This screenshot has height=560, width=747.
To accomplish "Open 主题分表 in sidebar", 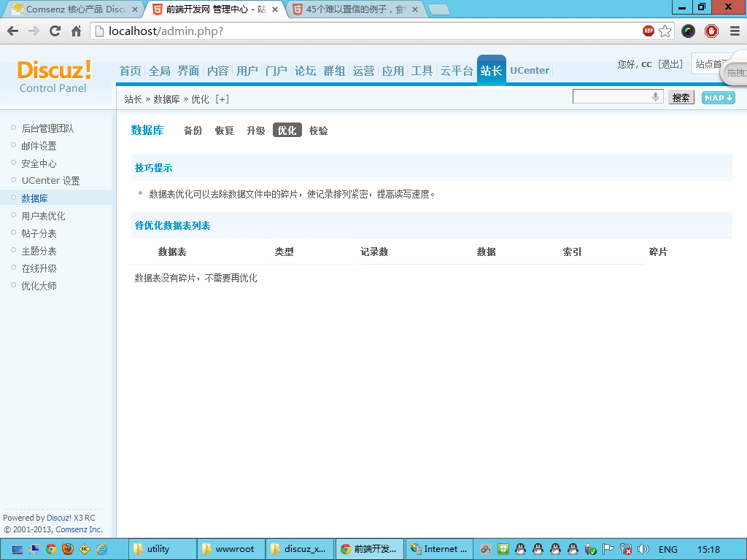I will point(39,251).
